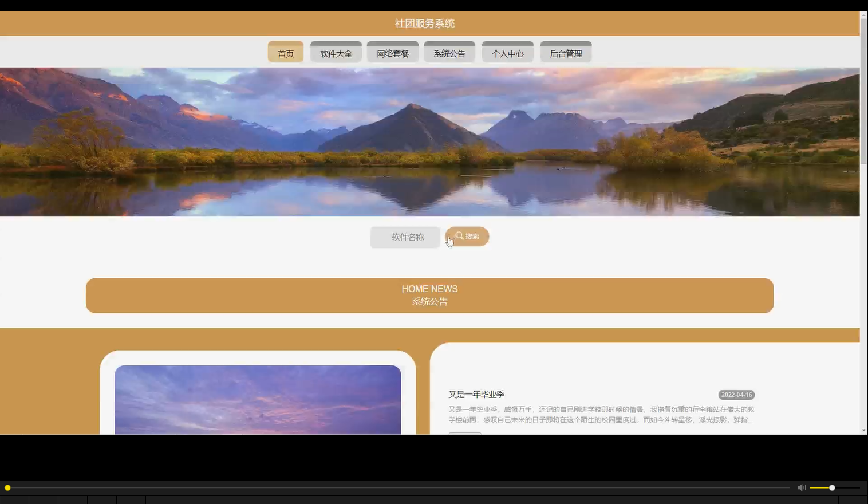Open the purple sky news thumbnail
This screenshot has height=504, width=868.
tap(258, 400)
